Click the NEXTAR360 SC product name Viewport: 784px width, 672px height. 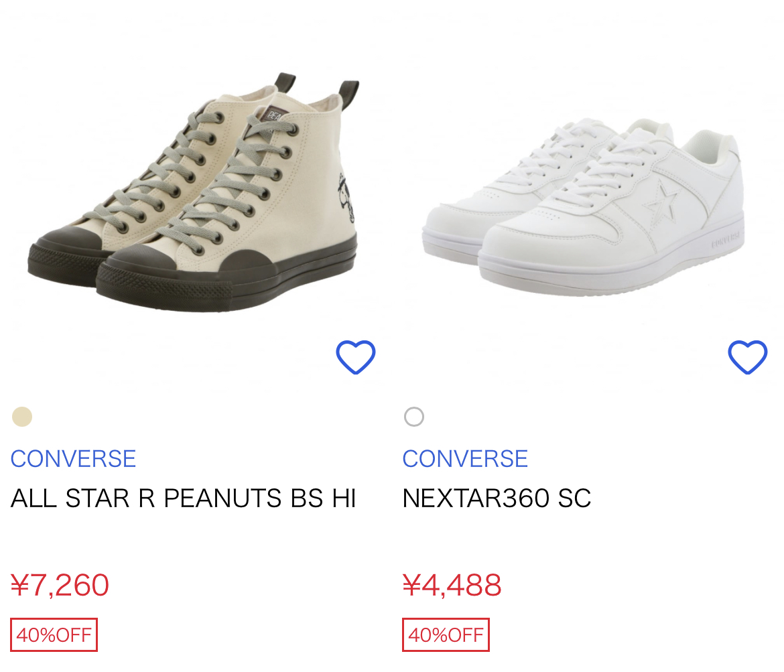tap(497, 498)
